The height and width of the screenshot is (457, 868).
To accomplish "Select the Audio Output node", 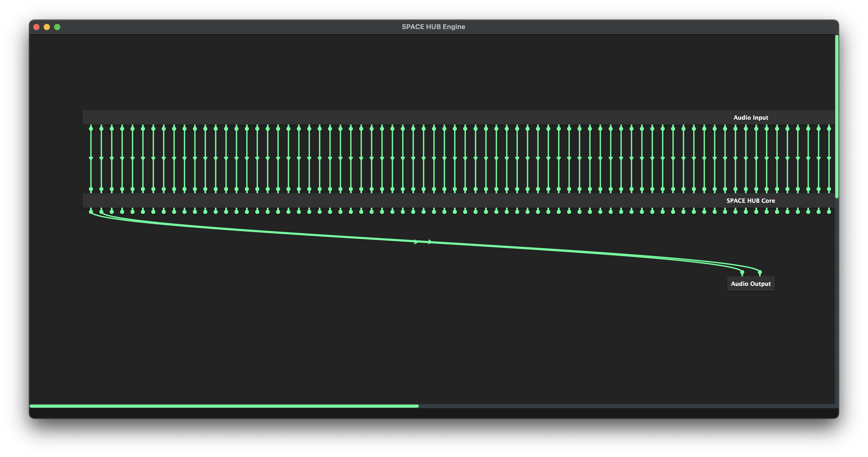I will [751, 284].
